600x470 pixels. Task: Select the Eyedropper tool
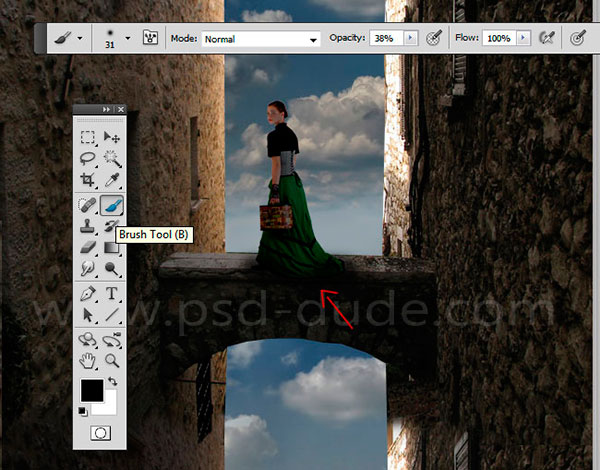point(112,180)
